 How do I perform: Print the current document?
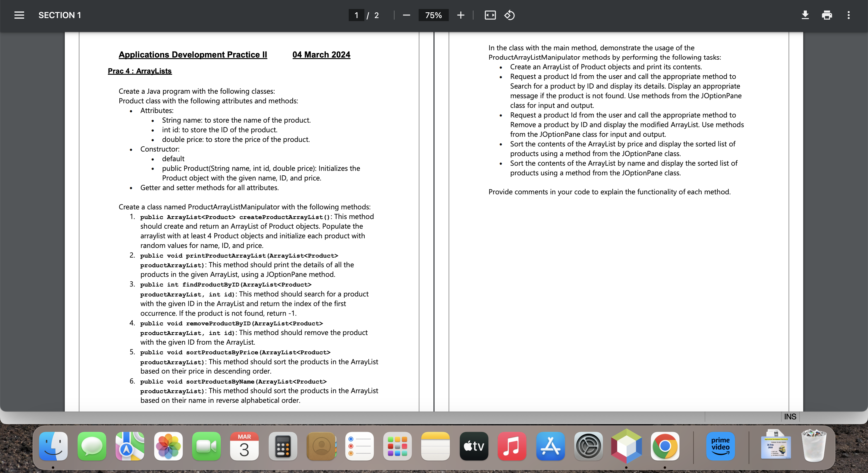827,15
